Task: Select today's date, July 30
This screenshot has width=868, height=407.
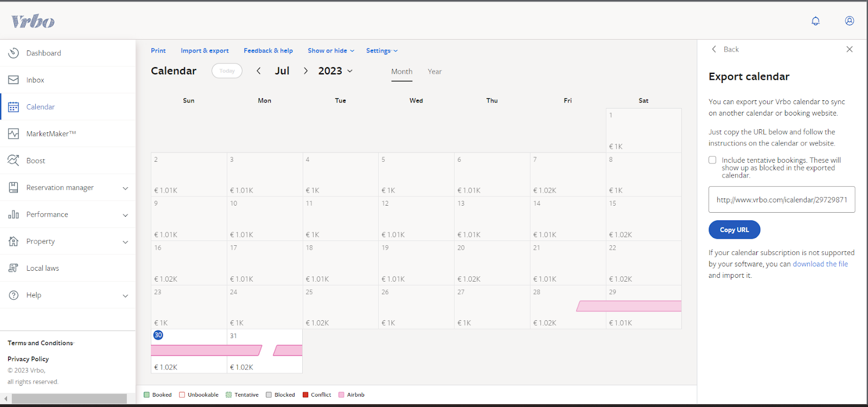Action: click(x=158, y=335)
